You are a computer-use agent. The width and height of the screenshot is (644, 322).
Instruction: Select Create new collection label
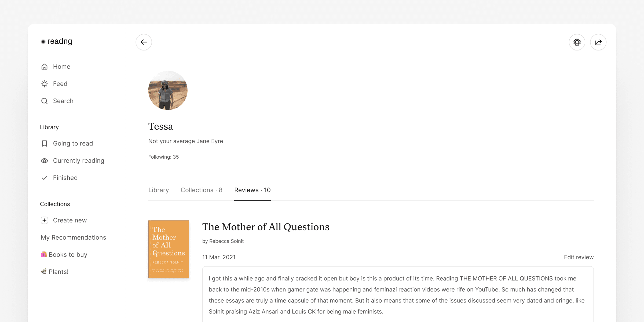click(x=70, y=220)
